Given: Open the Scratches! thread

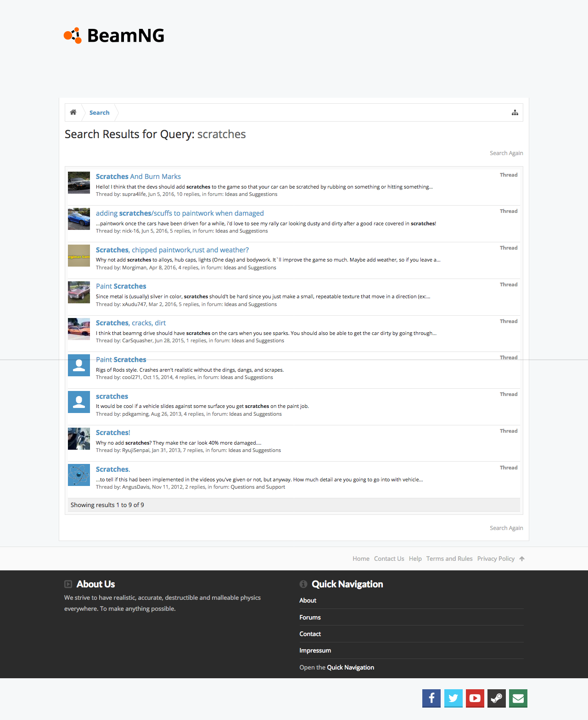Looking at the screenshot, I should point(113,433).
